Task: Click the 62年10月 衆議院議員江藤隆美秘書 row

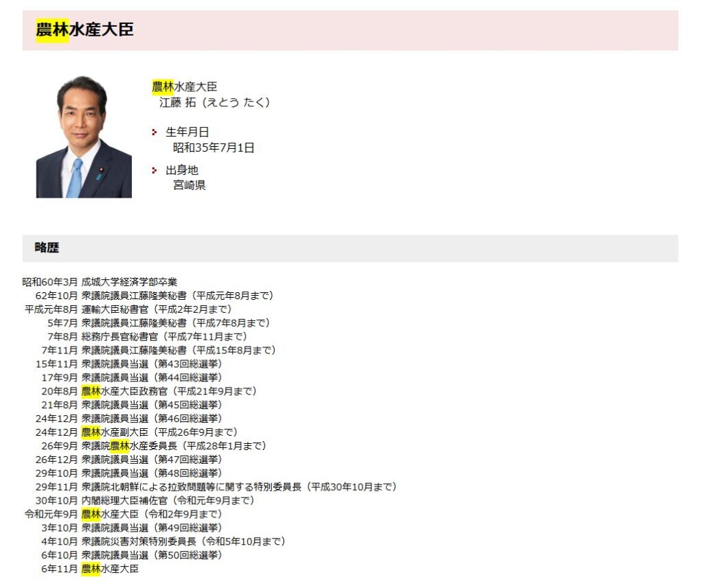Action: [x=154, y=296]
